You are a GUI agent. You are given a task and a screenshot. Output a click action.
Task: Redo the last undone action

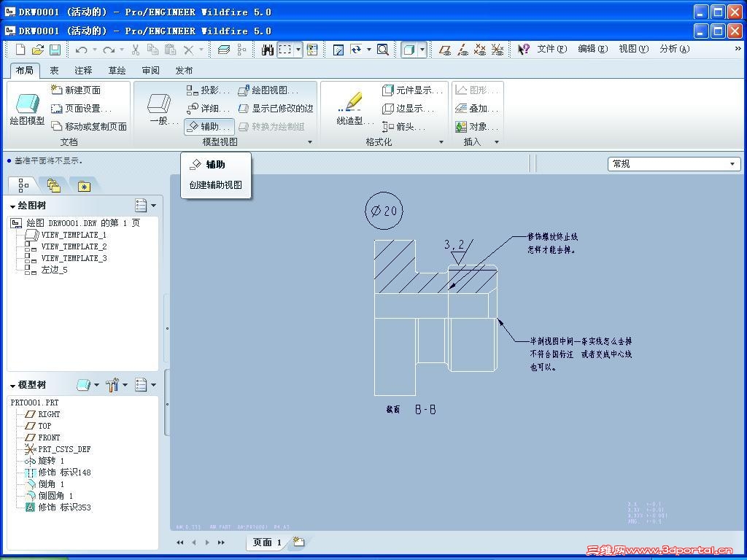tap(109, 50)
